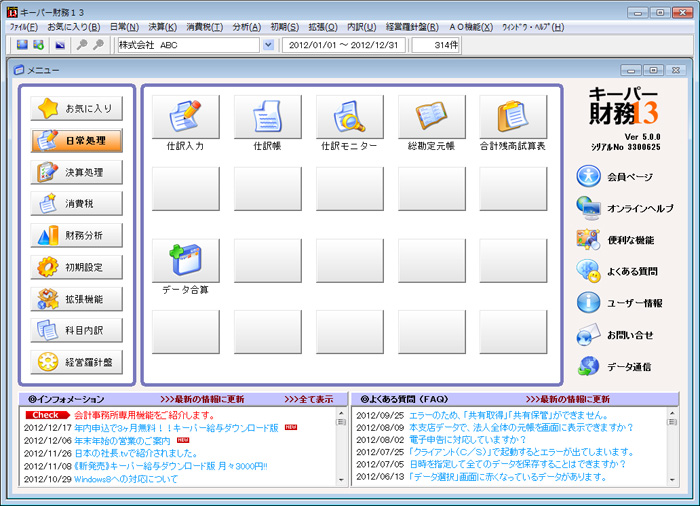Open ファイル(F) menu

(x=24, y=27)
